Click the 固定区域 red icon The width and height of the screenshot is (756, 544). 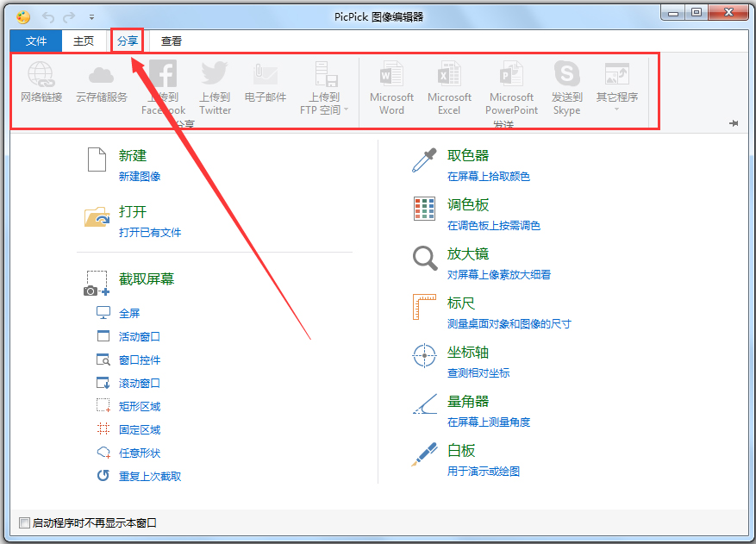(x=103, y=428)
